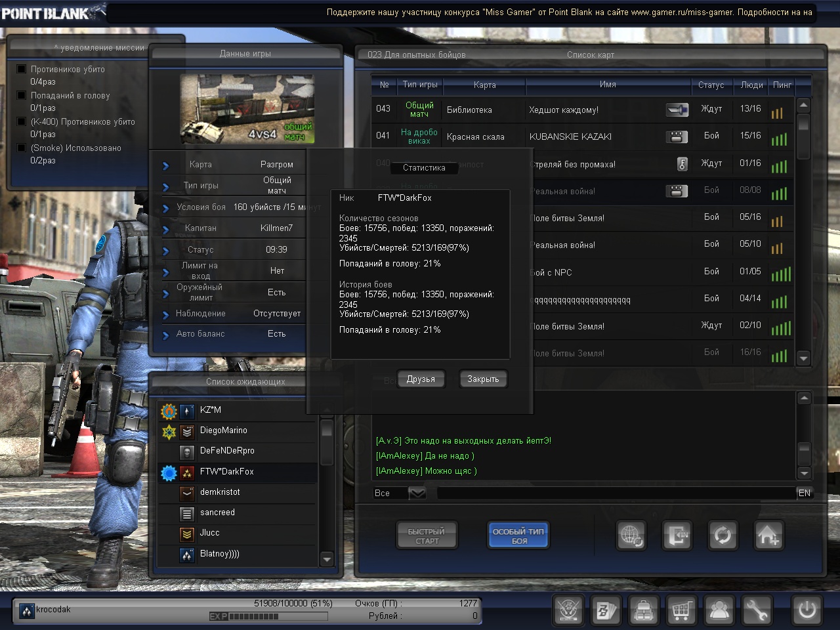
Task: Click the enter room door icon
Action: pyautogui.click(x=677, y=535)
